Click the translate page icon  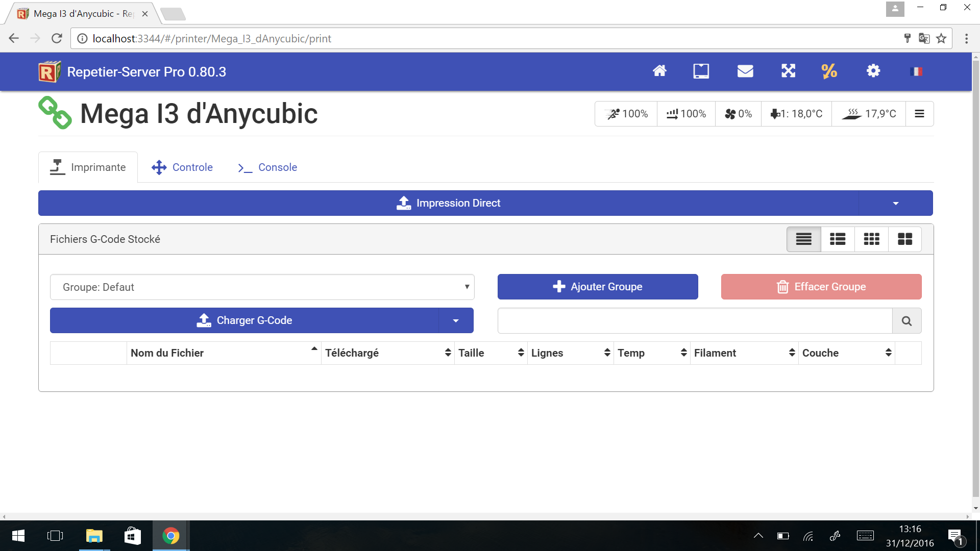click(924, 38)
